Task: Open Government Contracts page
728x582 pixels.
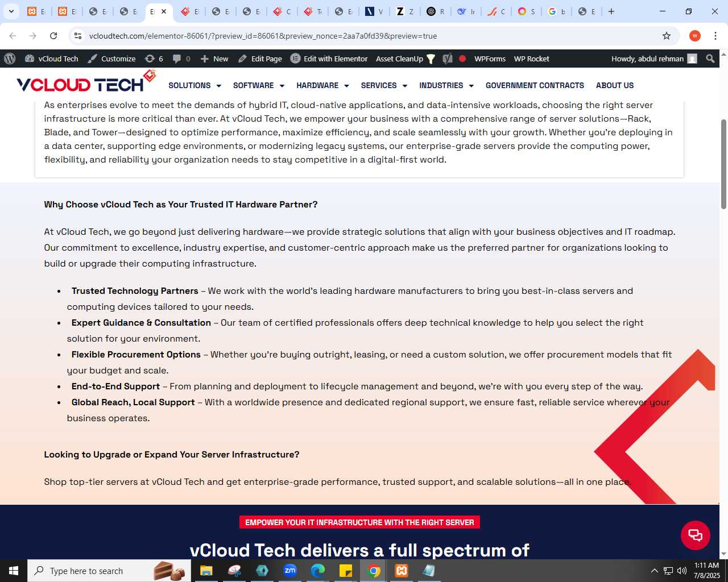Action: click(x=535, y=85)
